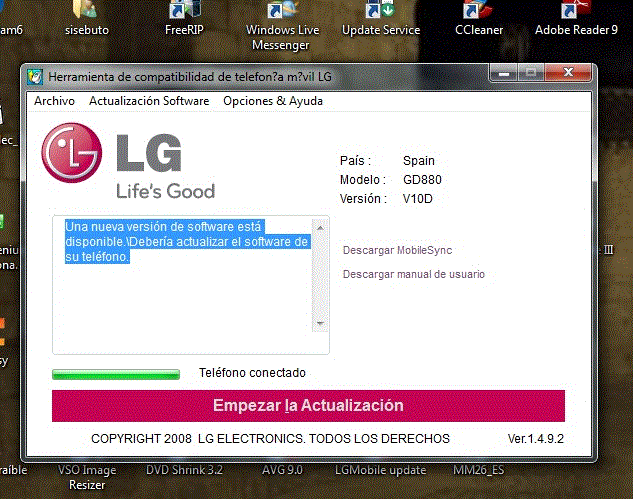Click the GD880 model value
Screen dimensions: 633x499
click(x=422, y=180)
